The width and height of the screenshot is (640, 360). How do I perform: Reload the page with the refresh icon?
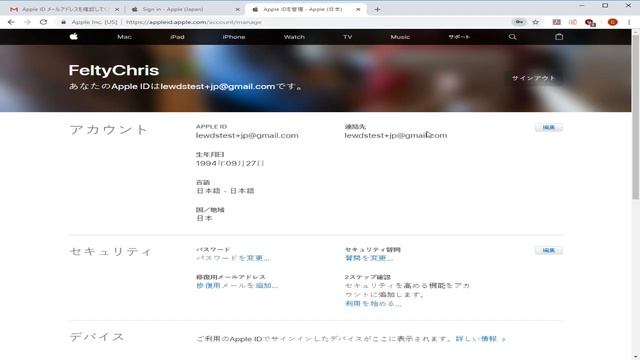click(43, 22)
